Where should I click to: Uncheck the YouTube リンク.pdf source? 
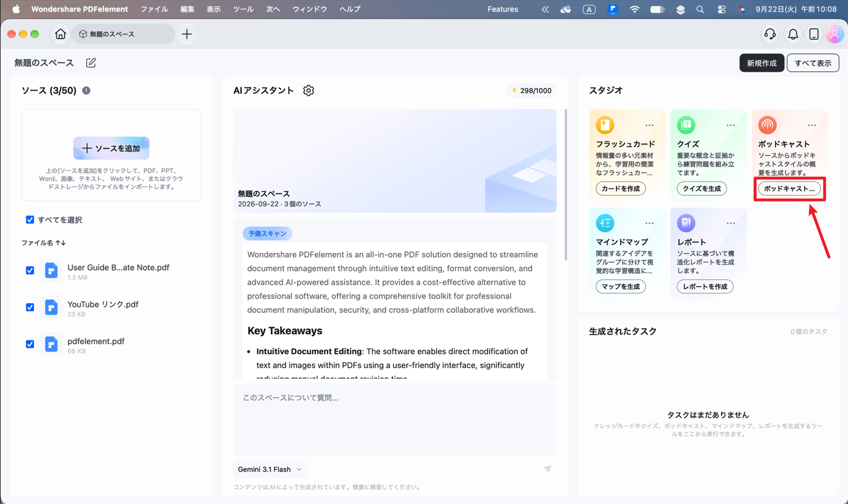pos(30,307)
